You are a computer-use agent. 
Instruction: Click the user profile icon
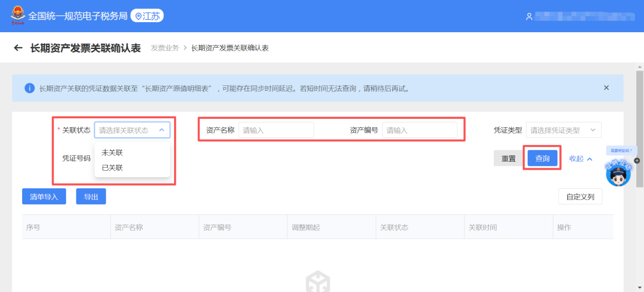529,17
